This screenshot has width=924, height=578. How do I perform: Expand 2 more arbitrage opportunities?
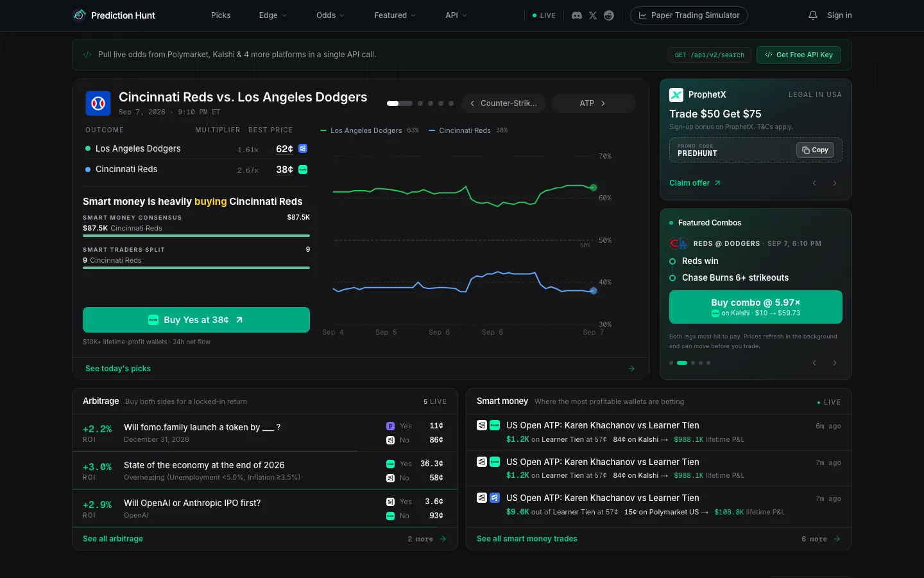click(427, 539)
